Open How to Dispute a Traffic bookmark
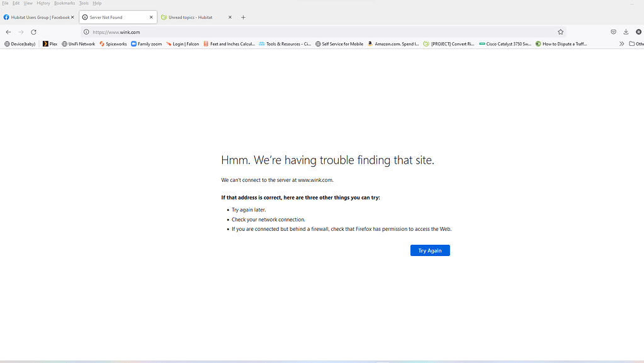The image size is (644, 363). coord(561,44)
